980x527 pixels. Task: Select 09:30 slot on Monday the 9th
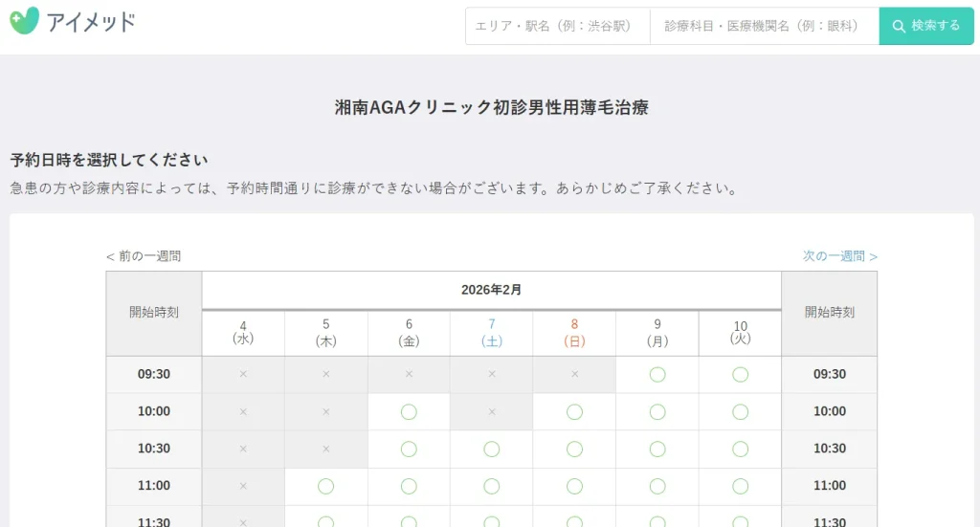tap(657, 374)
